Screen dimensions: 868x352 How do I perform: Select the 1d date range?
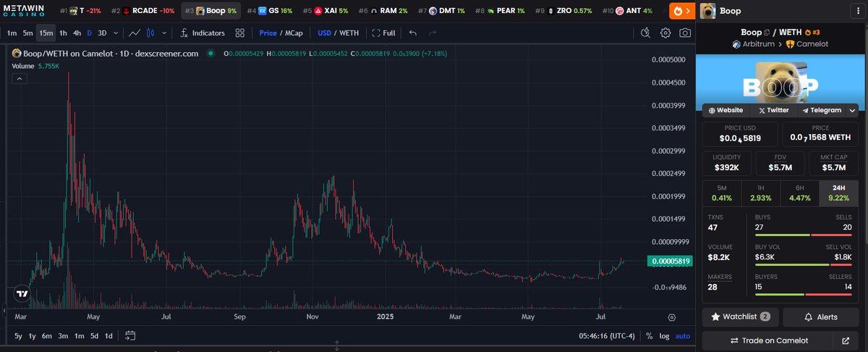(x=109, y=335)
